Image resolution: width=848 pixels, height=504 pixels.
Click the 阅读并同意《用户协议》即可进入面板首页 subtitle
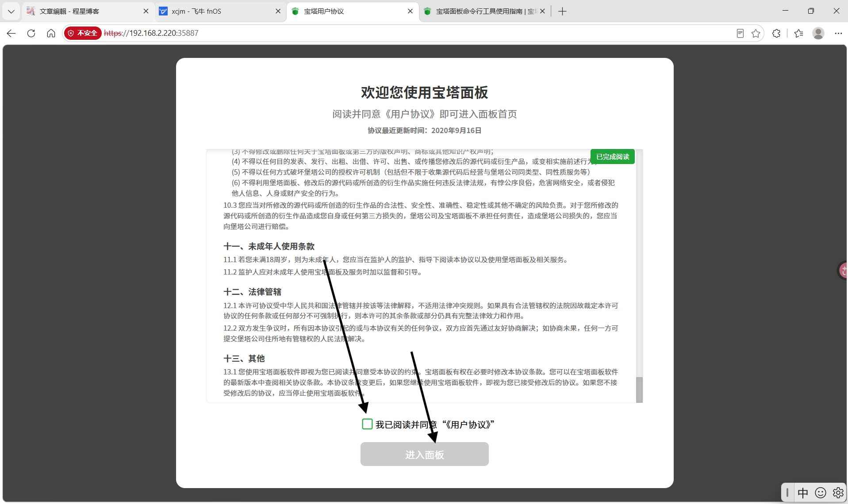tap(424, 114)
